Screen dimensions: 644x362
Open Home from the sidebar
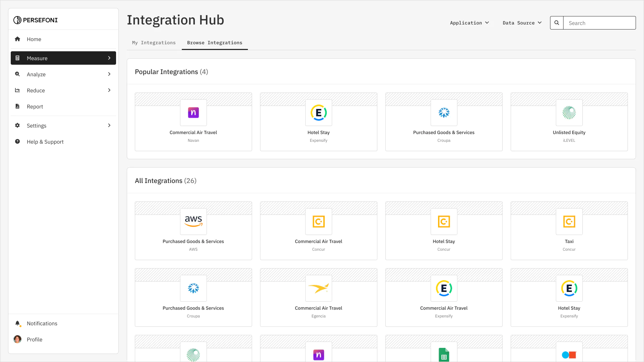(x=34, y=39)
